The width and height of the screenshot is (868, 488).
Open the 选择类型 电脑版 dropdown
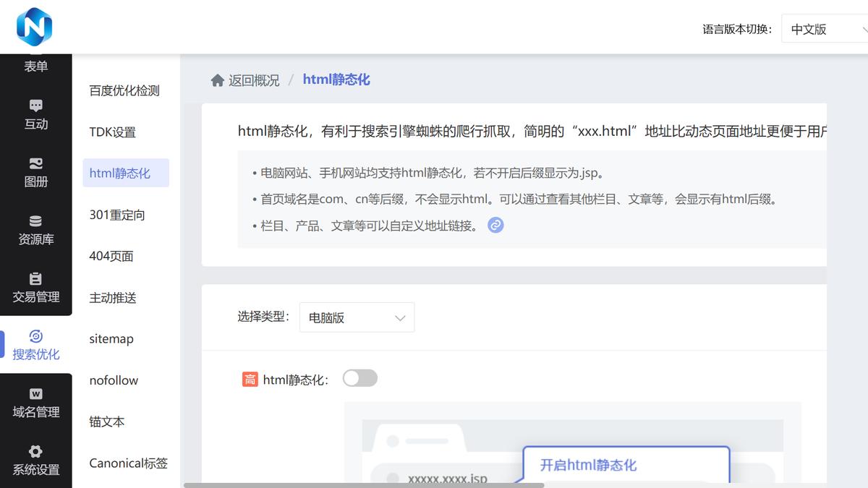tap(357, 317)
